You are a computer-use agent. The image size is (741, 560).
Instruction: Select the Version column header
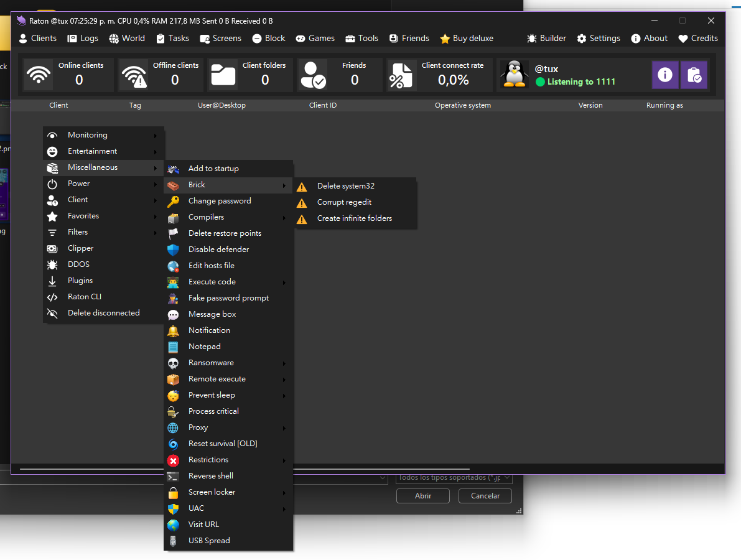point(590,105)
